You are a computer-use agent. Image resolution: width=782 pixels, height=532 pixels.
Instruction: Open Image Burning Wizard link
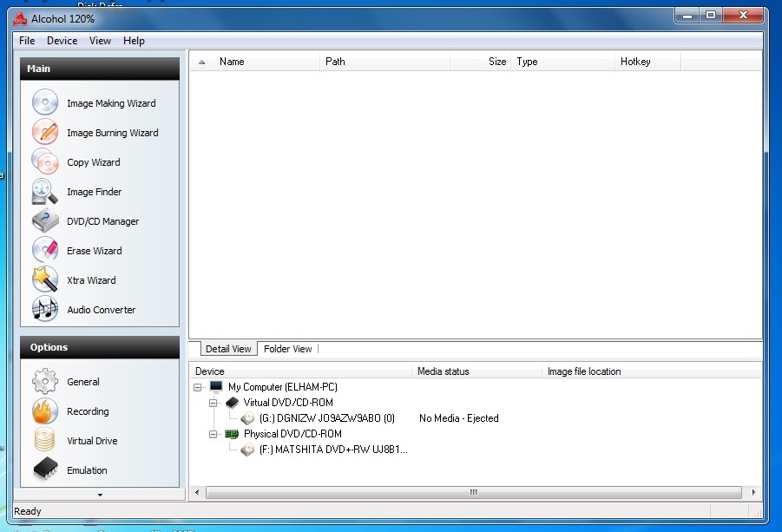113,133
